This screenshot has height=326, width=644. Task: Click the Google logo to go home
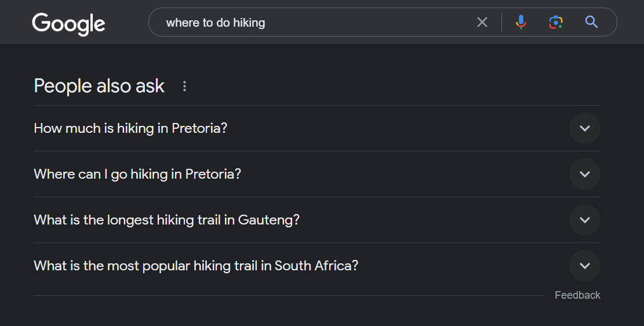tap(68, 23)
